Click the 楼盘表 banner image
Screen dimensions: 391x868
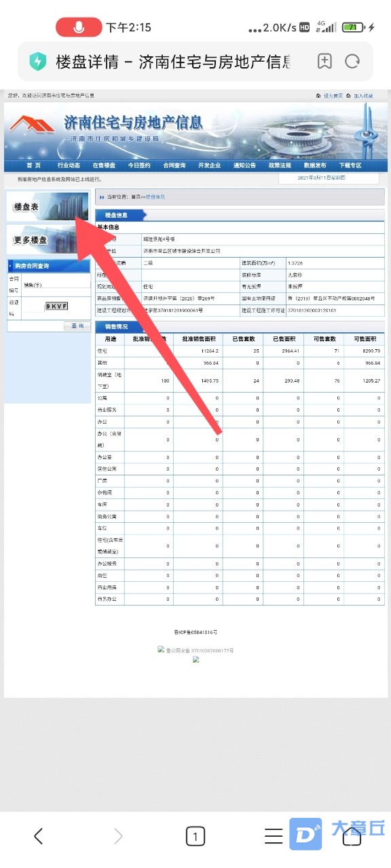pos(48,206)
